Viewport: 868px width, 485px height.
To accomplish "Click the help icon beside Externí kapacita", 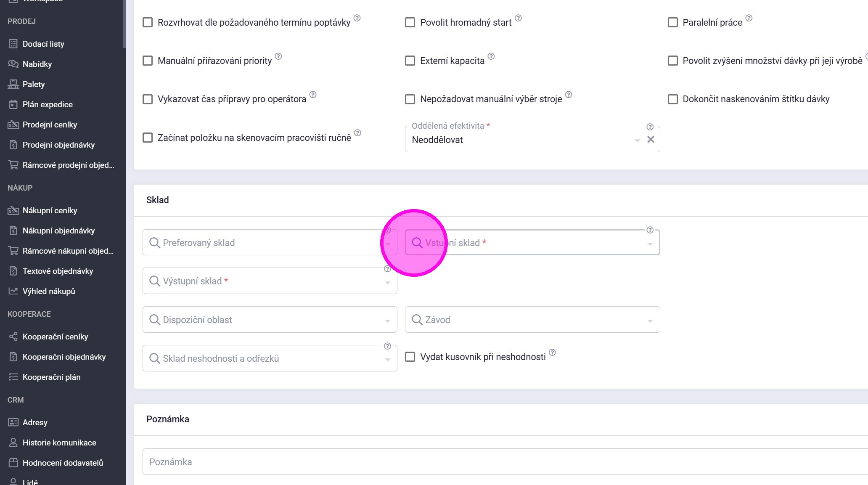I will click(491, 56).
